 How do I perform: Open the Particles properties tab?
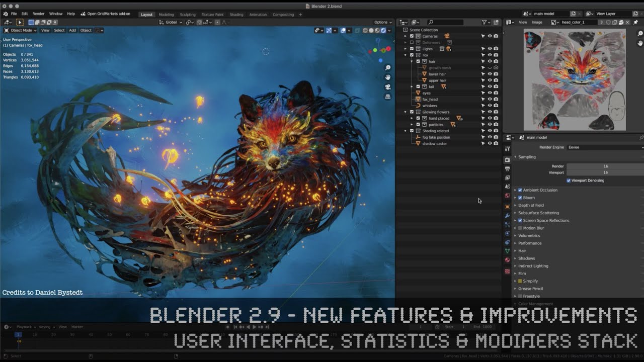pos(507,224)
